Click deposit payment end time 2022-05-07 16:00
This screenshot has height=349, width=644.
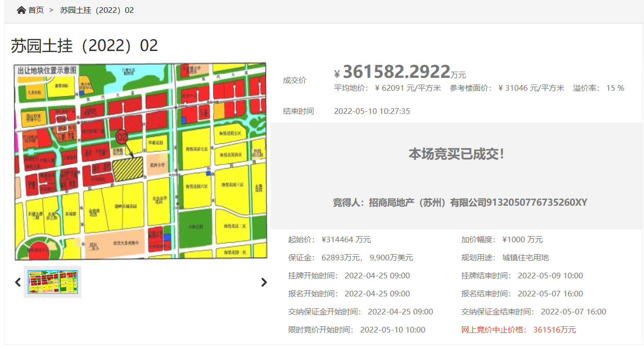(x=573, y=312)
